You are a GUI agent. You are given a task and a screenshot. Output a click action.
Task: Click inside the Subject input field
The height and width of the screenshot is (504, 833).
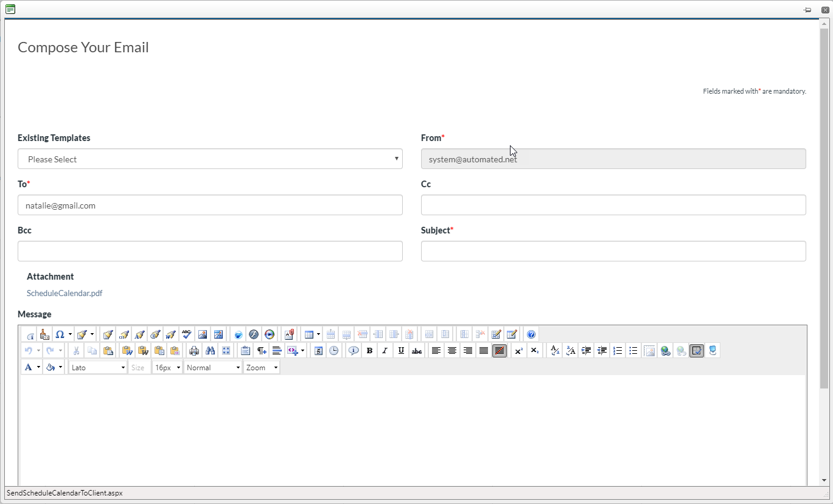[613, 251]
